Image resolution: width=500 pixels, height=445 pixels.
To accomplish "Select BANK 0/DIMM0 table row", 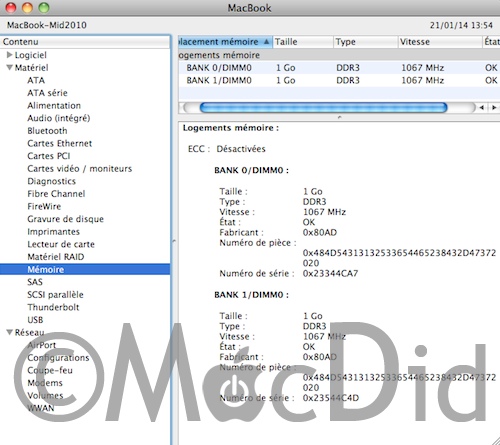I will point(339,68).
